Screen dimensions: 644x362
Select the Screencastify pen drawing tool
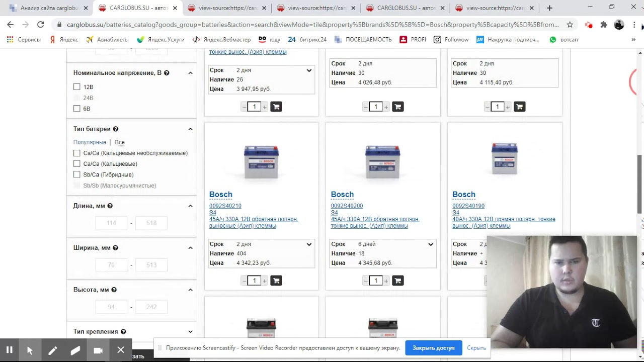tap(52, 350)
